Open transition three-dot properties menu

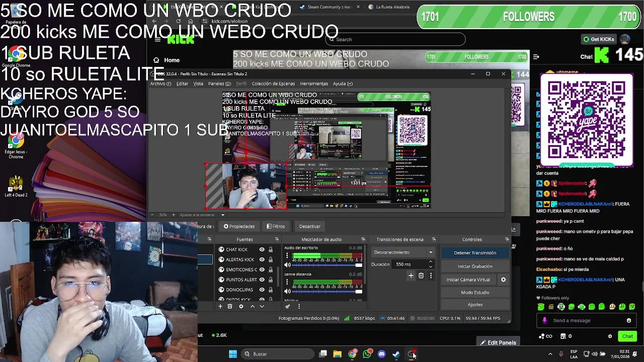(x=431, y=276)
